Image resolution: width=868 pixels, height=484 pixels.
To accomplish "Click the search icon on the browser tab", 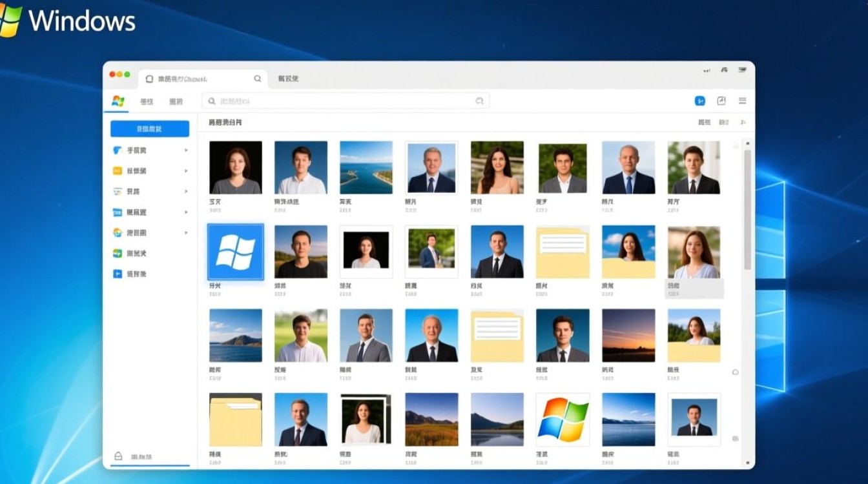I will 256,78.
